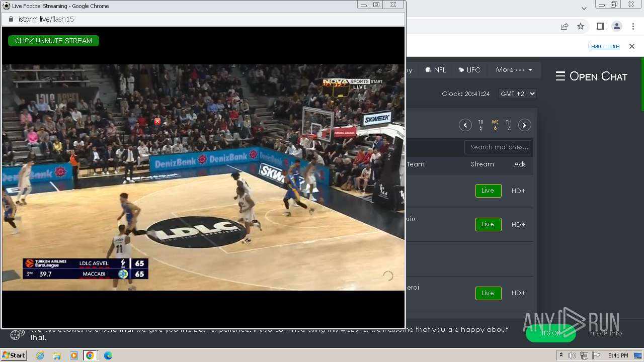Select the UFC category tab

click(x=469, y=70)
